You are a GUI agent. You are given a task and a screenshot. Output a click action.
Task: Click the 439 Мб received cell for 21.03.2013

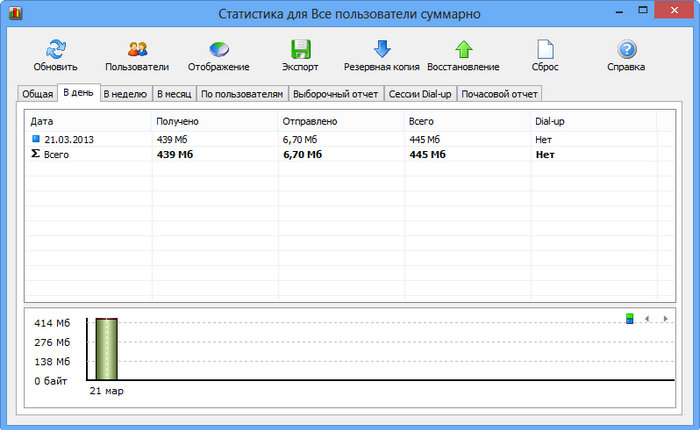[x=172, y=140]
